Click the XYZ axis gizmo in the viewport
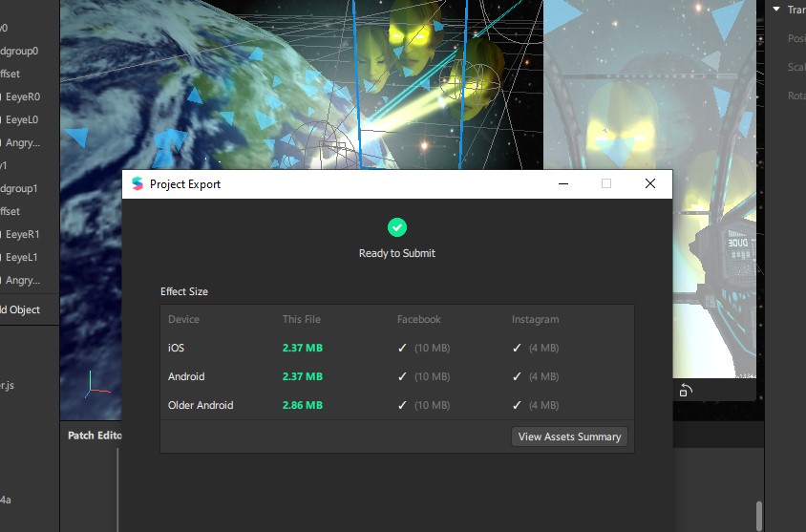The width and height of the screenshot is (806, 532). (96, 385)
